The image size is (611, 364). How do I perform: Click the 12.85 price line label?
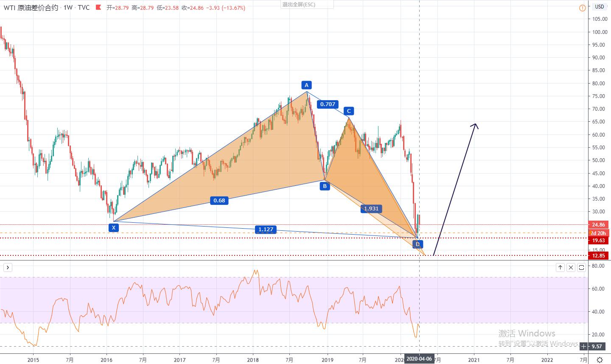599,255
